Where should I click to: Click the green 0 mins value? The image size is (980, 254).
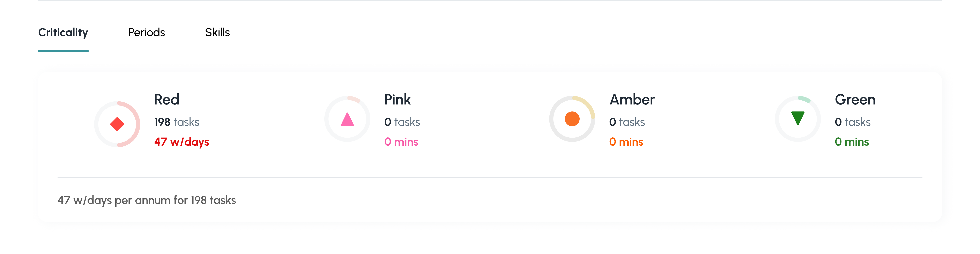[x=851, y=142]
